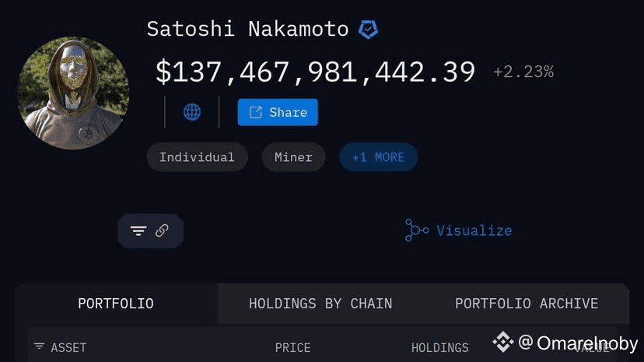Image resolution: width=644 pixels, height=362 pixels.
Task: Switch to the PORTFOLIO tab
Action: point(116,304)
